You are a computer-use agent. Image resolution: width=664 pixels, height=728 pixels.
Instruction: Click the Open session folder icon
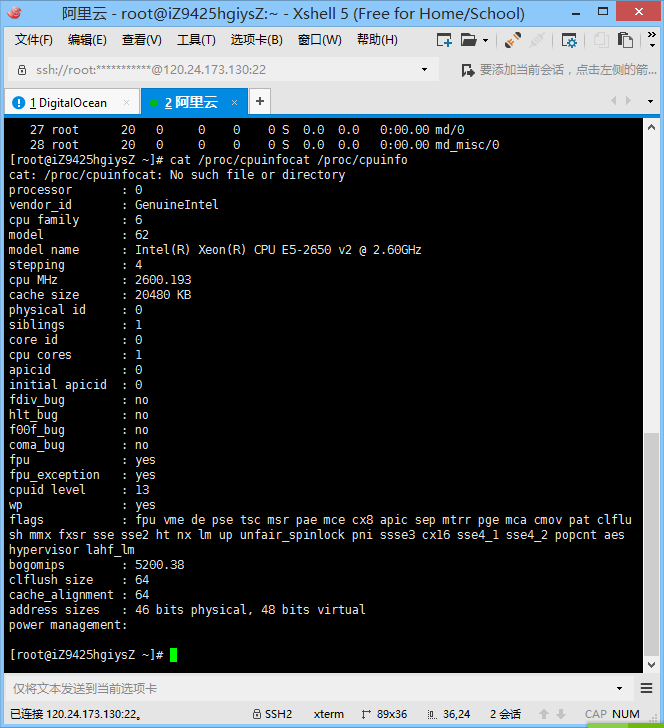pyautogui.click(x=469, y=40)
